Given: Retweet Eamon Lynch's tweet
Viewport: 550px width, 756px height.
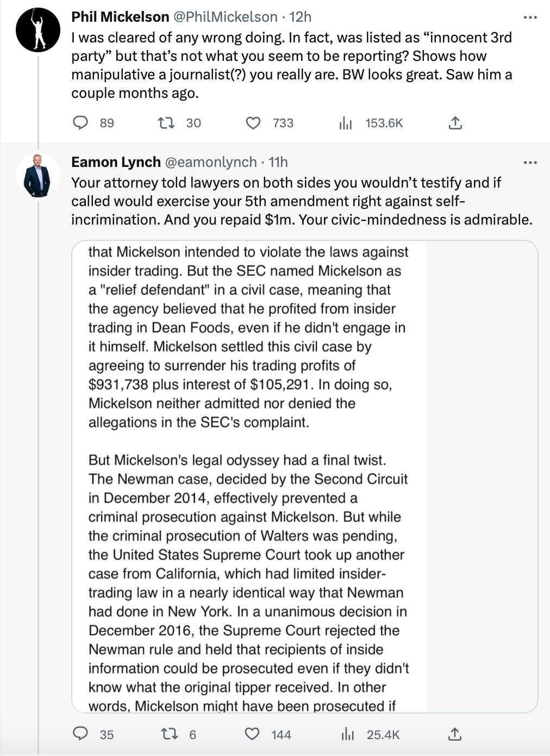Looking at the screenshot, I should (170, 734).
